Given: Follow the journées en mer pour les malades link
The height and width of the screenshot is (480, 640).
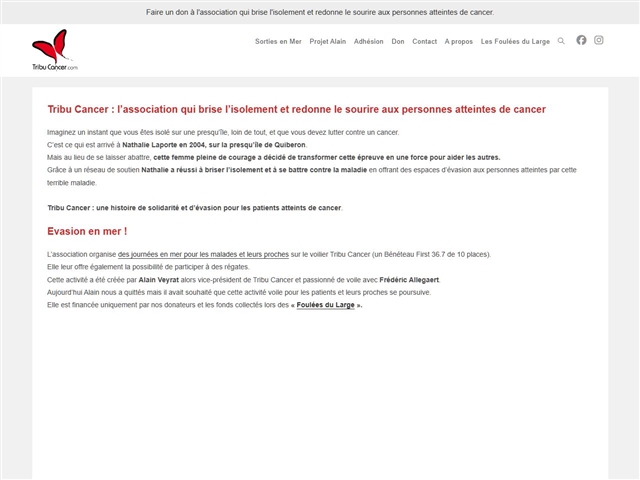Looking at the screenshot, I should coord(203,254).
